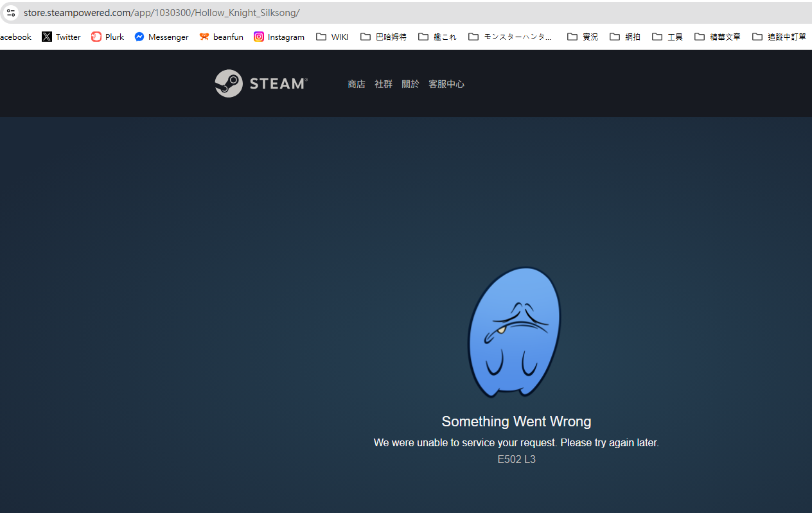
Task: Open the Facebook bookmark at far left
Action: click(x=15, y=37)
